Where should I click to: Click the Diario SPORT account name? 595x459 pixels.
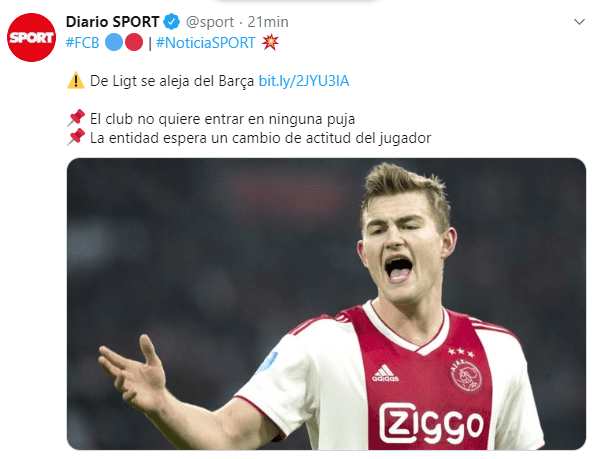click(x=112, y=22)
